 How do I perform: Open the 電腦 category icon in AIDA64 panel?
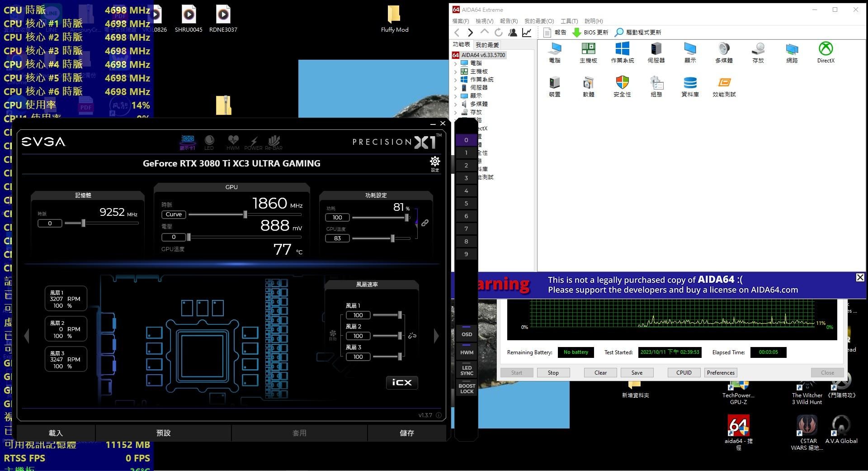click(x=555, y=52)
